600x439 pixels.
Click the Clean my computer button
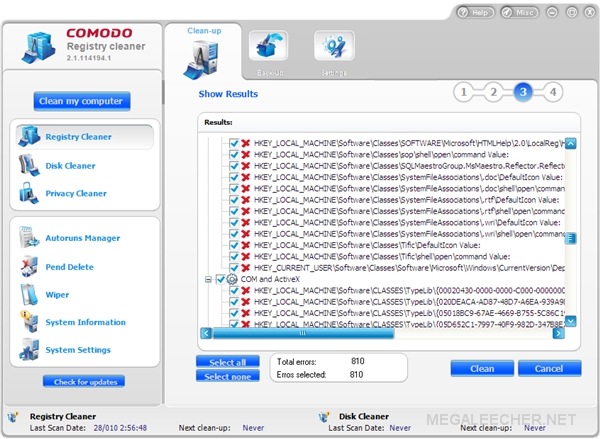click(82, 101)
